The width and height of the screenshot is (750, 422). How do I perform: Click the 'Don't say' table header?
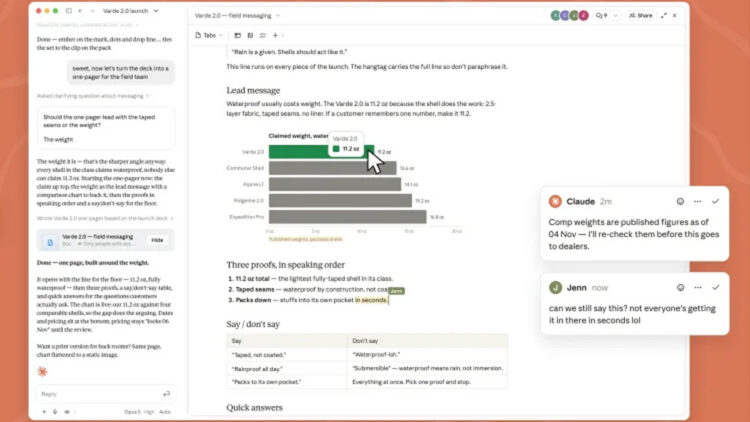(427, 341)
